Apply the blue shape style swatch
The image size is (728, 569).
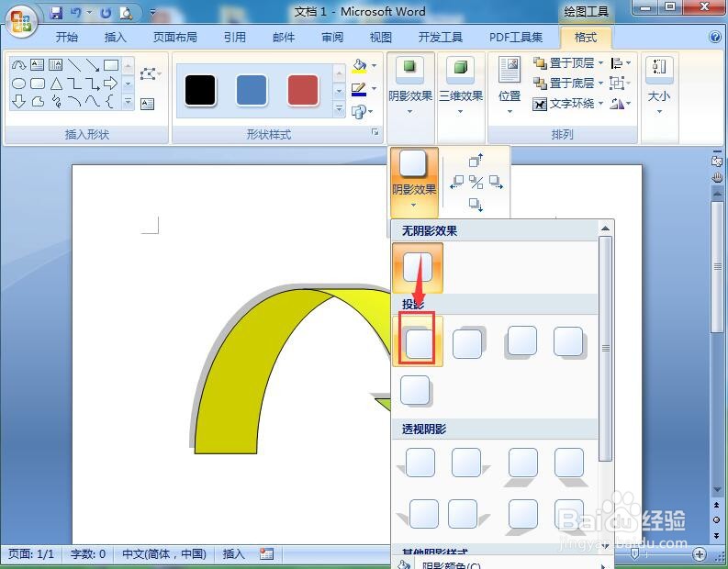pyautogui.click(x=252, y=91)
